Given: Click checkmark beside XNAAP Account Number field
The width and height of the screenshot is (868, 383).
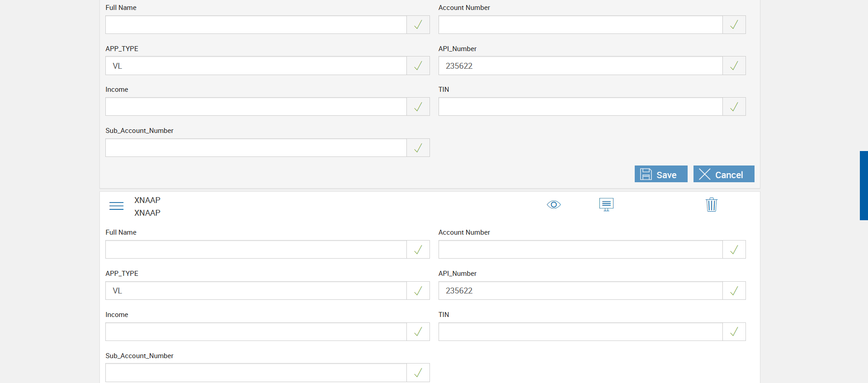Looking at the screenshot, I should pyautogui.click(x=734, y=250).
